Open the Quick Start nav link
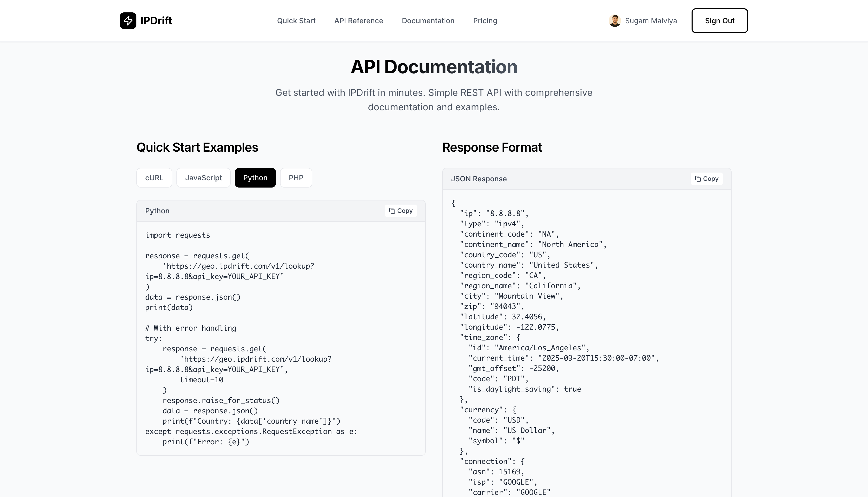Viewport: 868px width, 497px height. coord(296,21)
